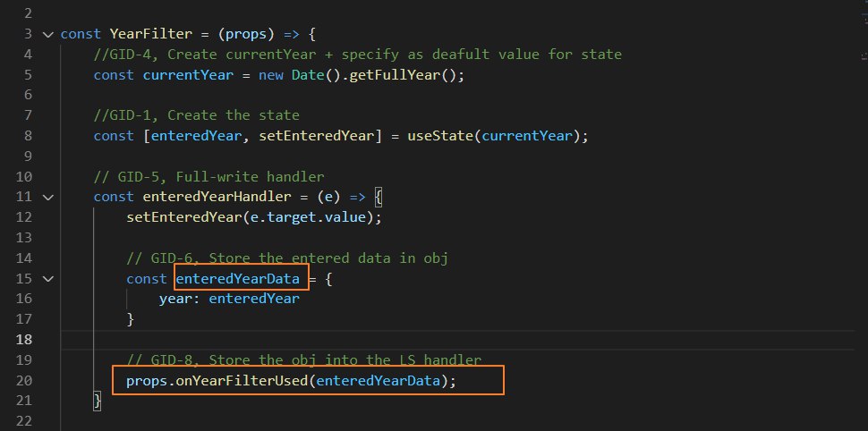Click the minimap at the editor's right edge
Image resolution: width=868 pixels, height=431 pixels.
pyautogui.click(x=864, y=30)
